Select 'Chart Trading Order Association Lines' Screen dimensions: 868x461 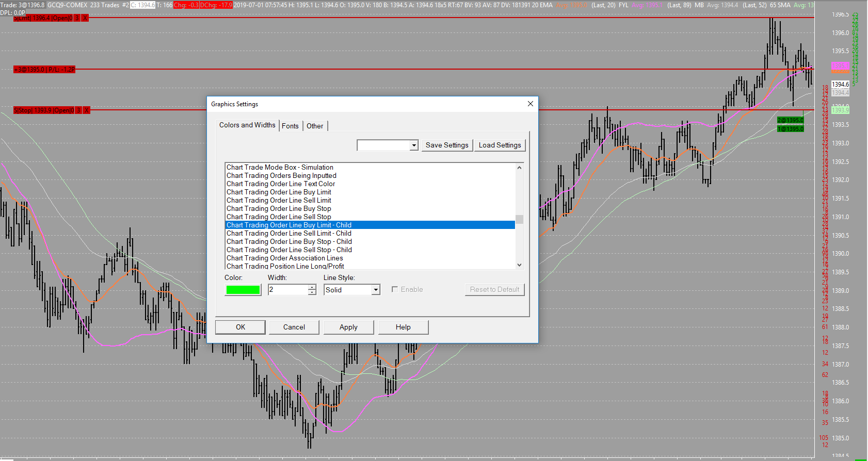click(370, 258)
